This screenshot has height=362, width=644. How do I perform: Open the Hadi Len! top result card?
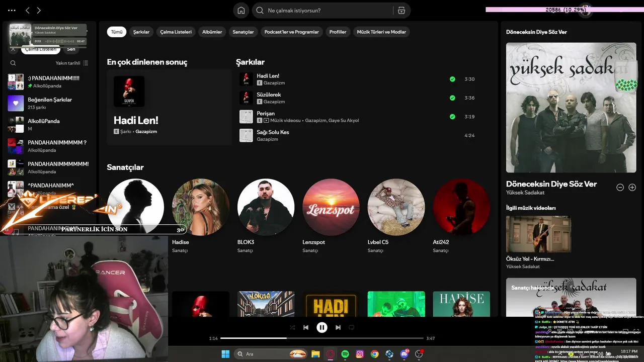169,108
